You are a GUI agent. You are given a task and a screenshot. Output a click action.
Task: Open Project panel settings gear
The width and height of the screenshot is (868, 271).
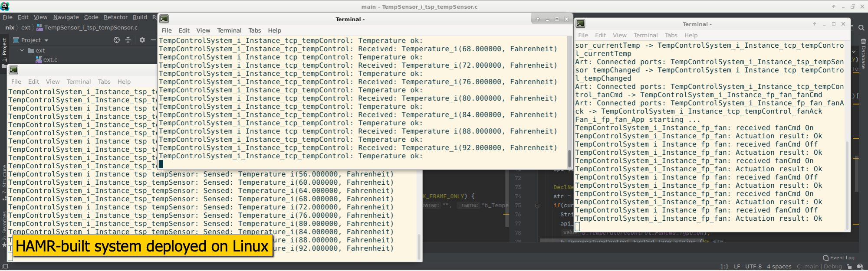[142, 40]
